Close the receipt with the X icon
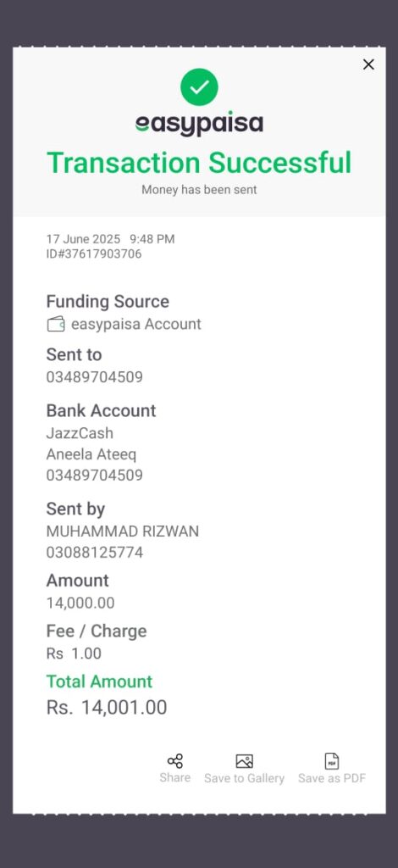 coord(368,64)
